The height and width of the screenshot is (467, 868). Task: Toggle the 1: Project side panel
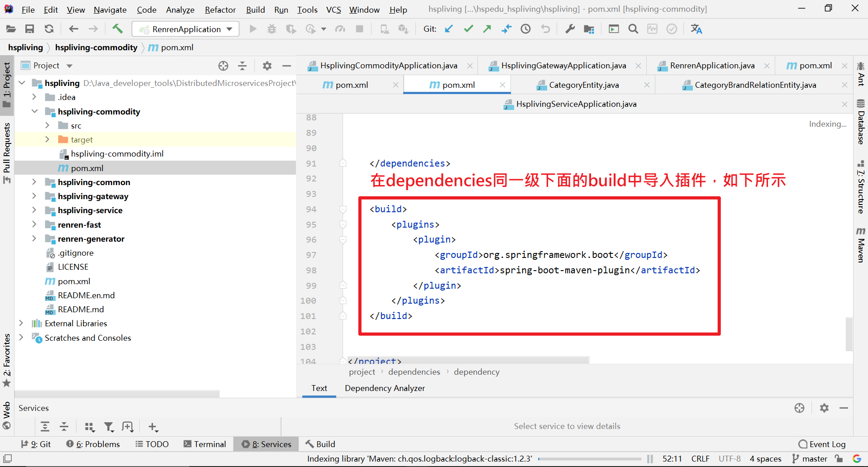(x=7, y=85)
